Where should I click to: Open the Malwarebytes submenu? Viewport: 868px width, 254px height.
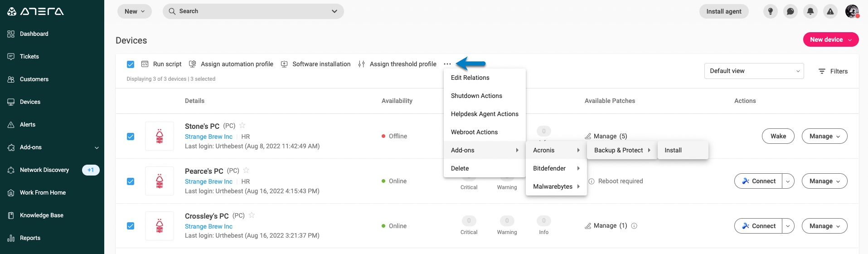(556, 186)
